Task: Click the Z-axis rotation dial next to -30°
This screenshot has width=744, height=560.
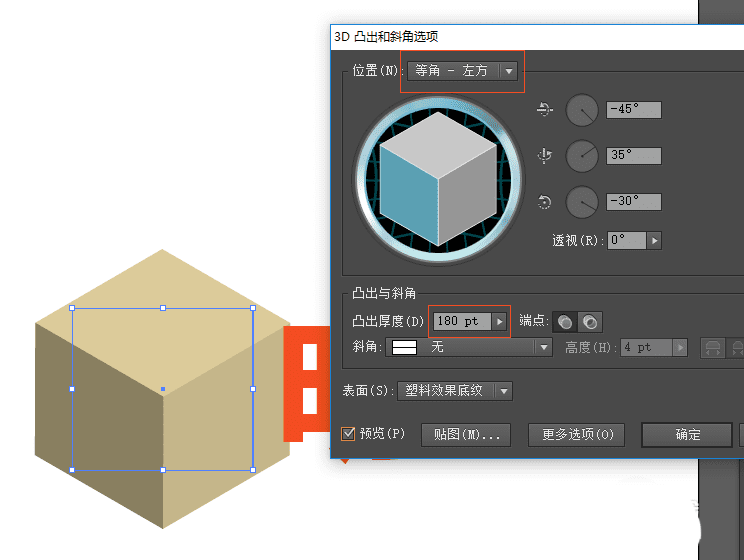Action: [582, 202]
